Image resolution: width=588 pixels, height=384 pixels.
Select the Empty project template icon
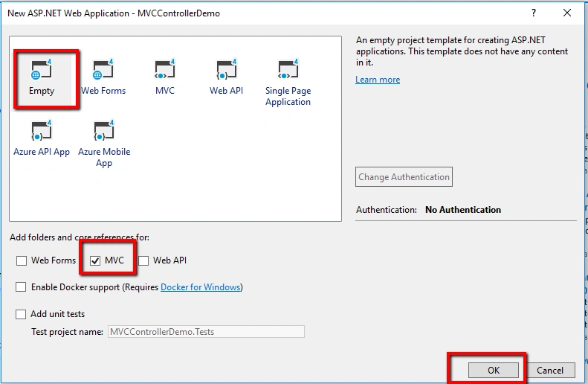tap(41, 69)
